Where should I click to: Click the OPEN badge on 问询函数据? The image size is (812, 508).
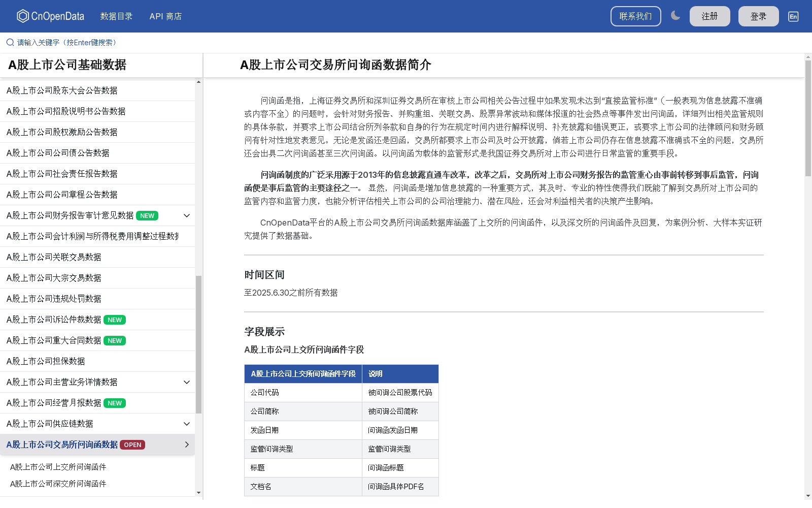132,444
